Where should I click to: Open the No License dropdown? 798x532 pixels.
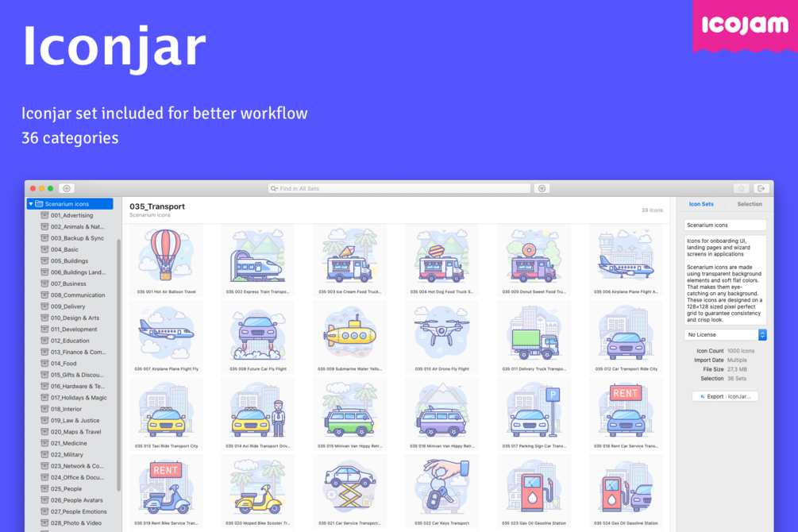(x=725, y=334)
